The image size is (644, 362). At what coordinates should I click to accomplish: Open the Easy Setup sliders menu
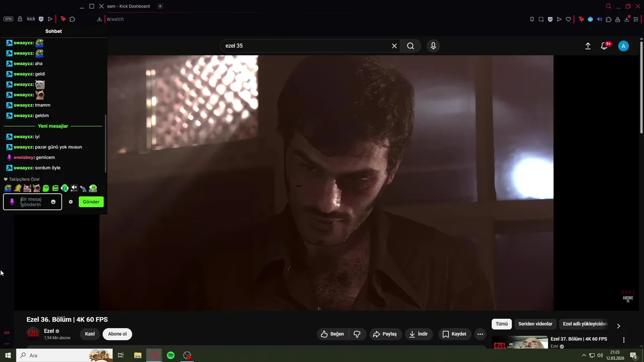point(636,19)
